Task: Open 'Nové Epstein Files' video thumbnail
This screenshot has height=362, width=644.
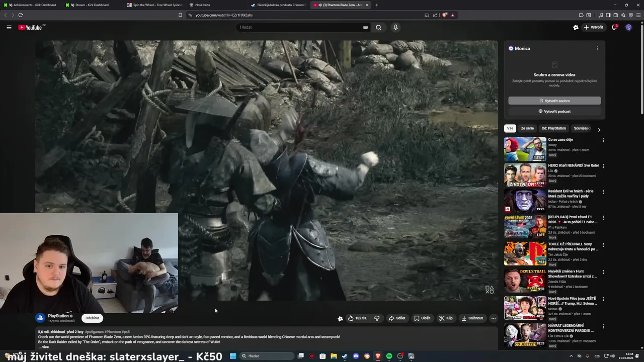Action: [x=525, y=308]
